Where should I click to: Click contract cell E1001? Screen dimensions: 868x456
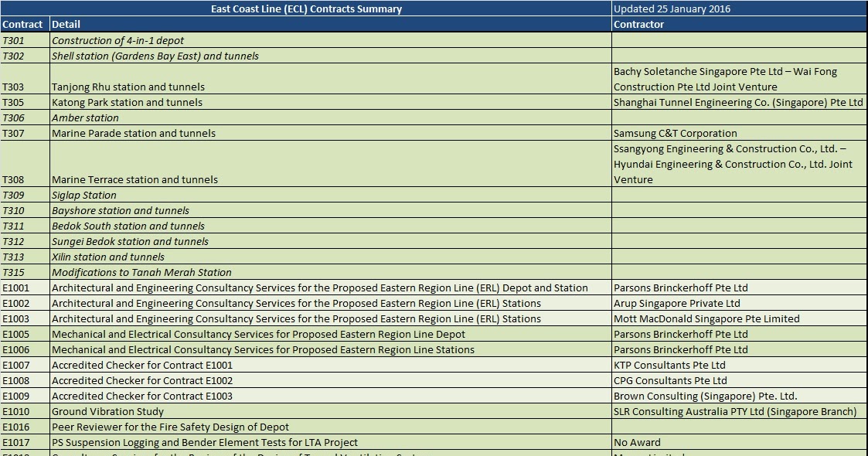click(25, 288)
